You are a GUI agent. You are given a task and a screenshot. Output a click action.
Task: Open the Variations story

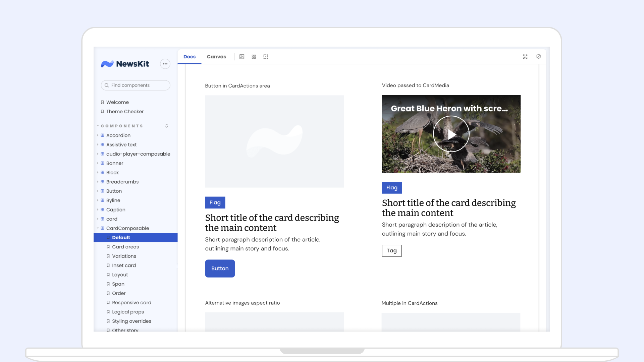coord(124,256)
